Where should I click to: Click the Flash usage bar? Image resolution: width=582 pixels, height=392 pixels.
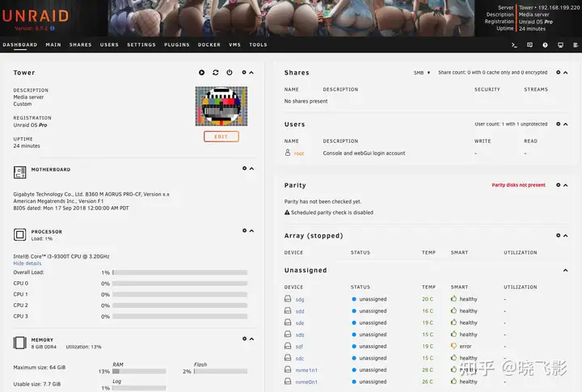pyautogui.click(x=221, y=371)
